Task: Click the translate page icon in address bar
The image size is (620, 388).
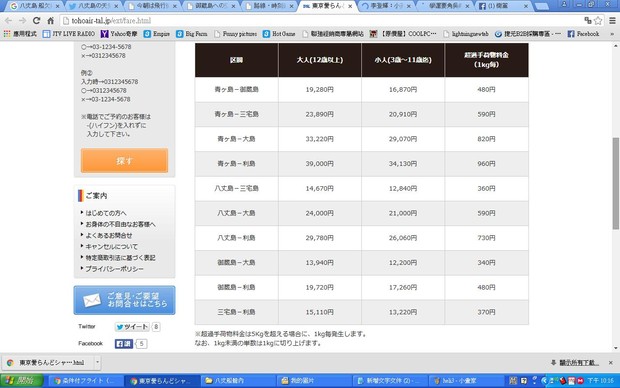Action: [x=588, y=20]
